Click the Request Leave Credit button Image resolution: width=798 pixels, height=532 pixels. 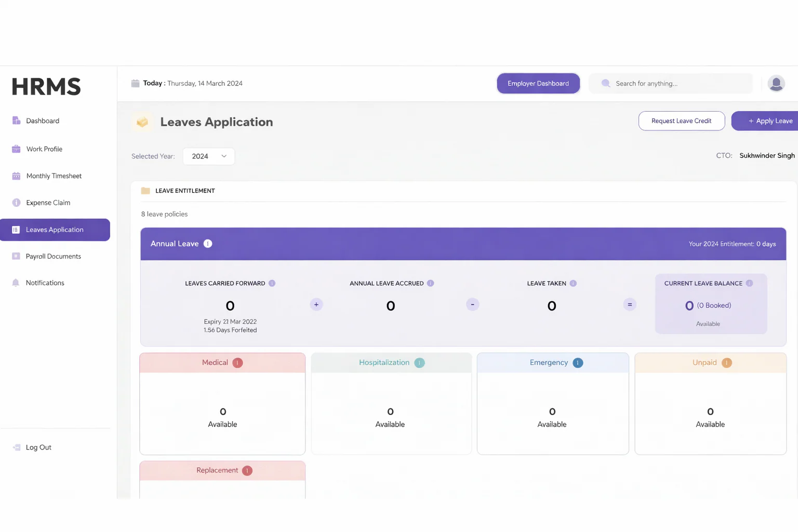pos(682,121)
